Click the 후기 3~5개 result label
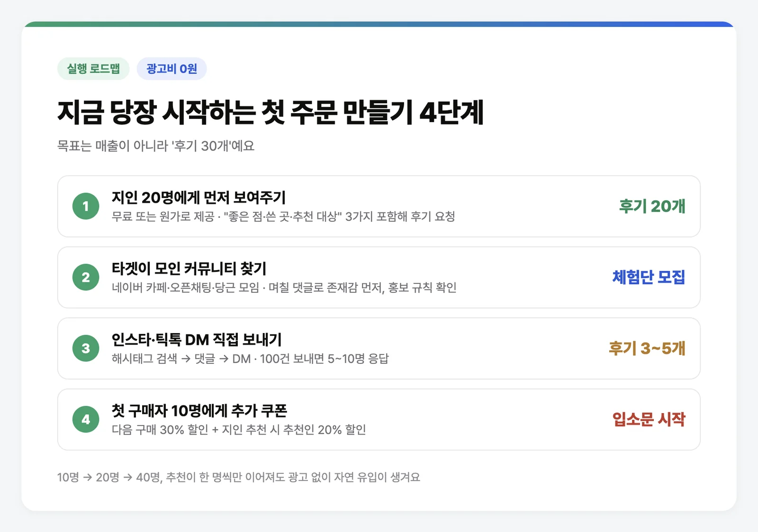This screenshot has width=758, height=532. (647, 348)
